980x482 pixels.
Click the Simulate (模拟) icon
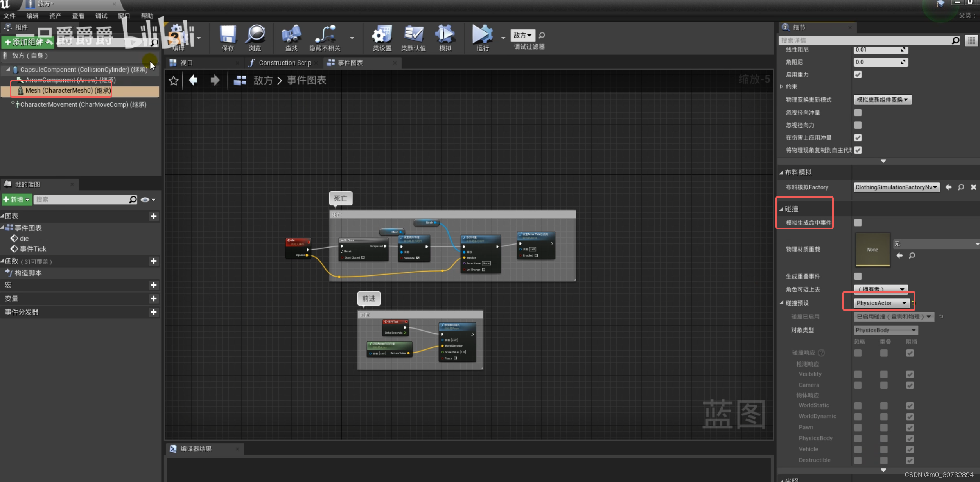pos(445,38)
